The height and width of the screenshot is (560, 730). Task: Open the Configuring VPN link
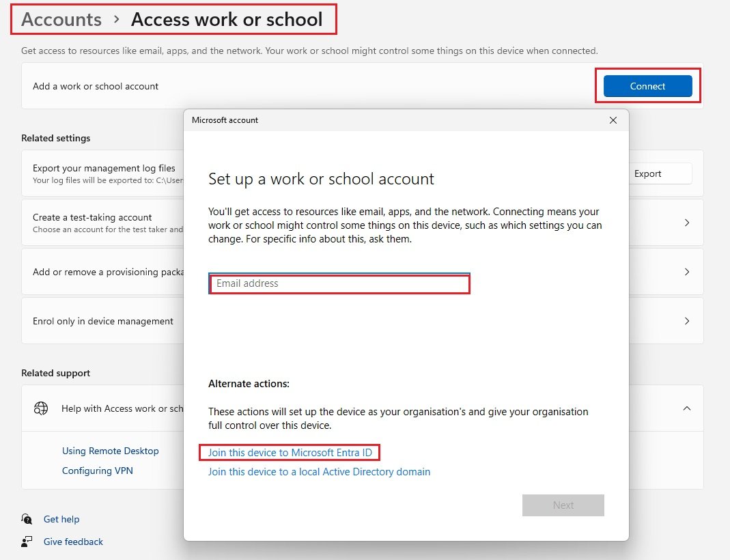pos(97,471)
